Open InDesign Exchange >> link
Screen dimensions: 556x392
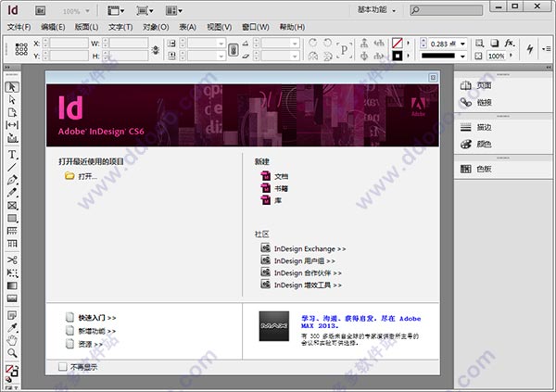(303, 248)
